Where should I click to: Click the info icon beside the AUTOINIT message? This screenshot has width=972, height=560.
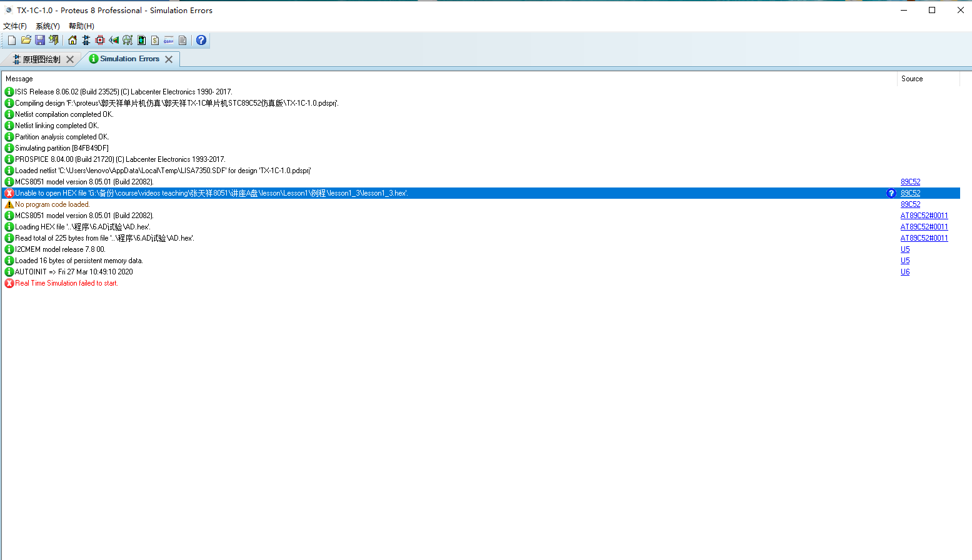click(x=9, y=272)
